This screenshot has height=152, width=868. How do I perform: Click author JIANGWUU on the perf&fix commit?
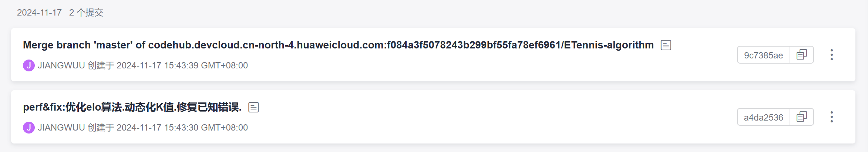pyautogui.click(x=61, y=128)
